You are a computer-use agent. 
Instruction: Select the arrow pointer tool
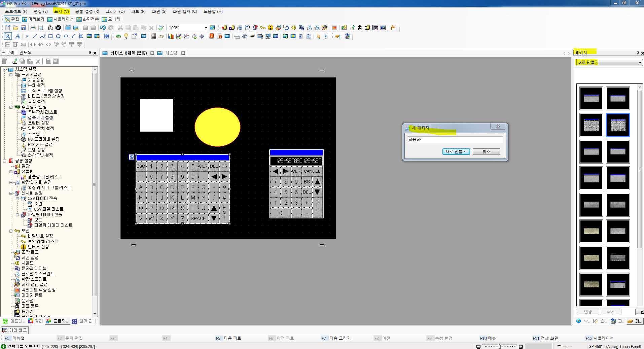coord(8,36)
